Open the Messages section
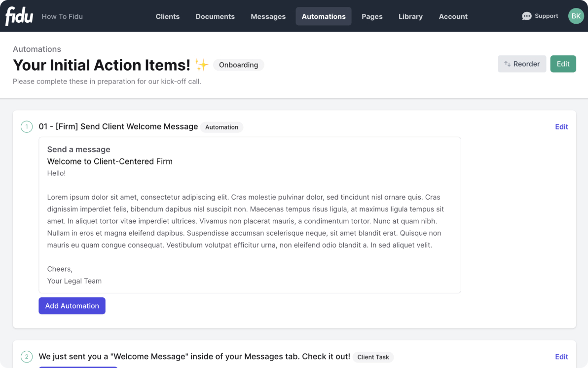588x368 pixels. pyautogui.click(x=268, y=16)
